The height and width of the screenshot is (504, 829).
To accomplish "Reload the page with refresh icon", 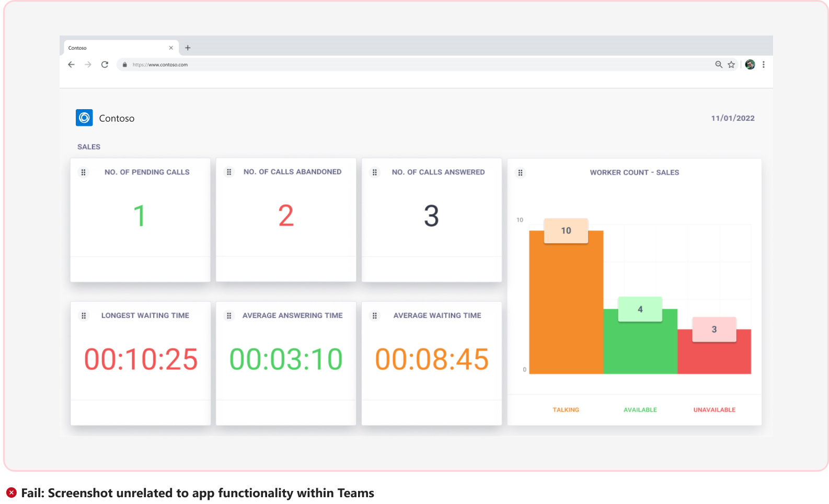I will (x=105, y=65).
